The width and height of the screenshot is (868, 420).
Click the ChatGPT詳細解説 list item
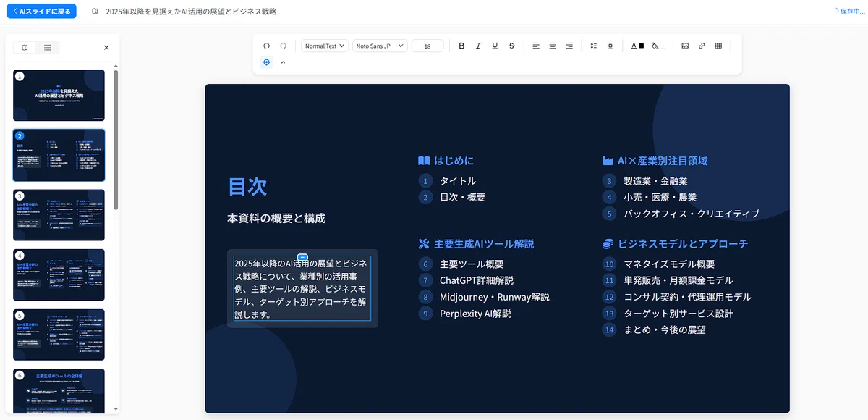[x=477, y=280]
